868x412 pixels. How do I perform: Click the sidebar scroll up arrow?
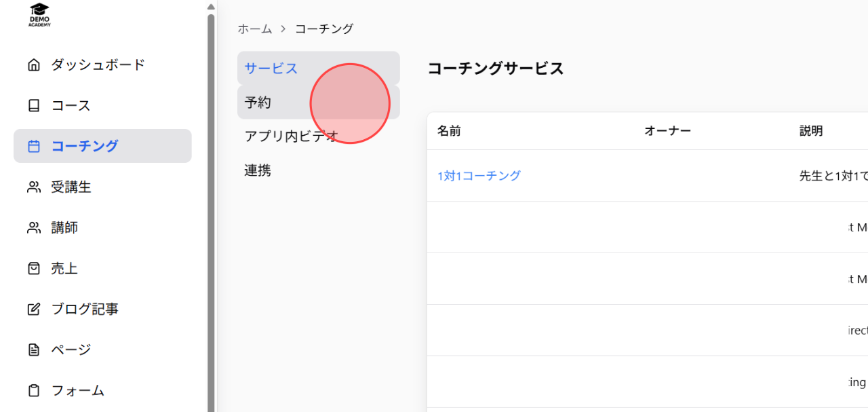pyautogui.click(x=211, y=6)
